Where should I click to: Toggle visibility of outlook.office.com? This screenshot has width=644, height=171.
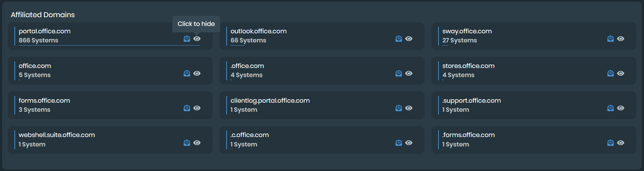click(x=409, y=39)
